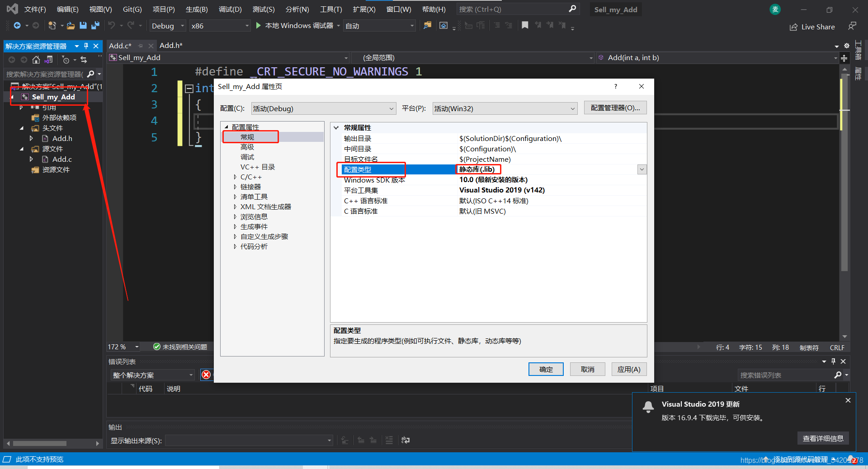The width and height of the screenshot is (868, 469).
Task: Click the editor settings gear icon
Action: point(847,46)
